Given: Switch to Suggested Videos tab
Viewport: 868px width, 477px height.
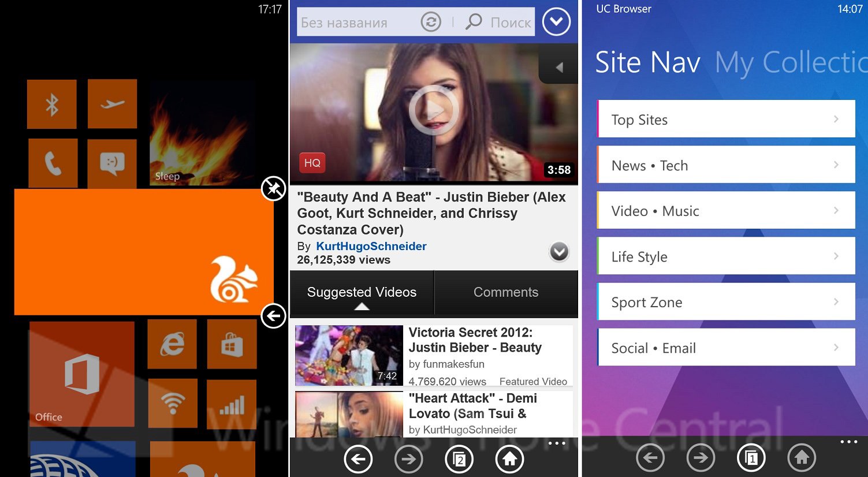Looking at the screenshot, I should tap(362, 293).
